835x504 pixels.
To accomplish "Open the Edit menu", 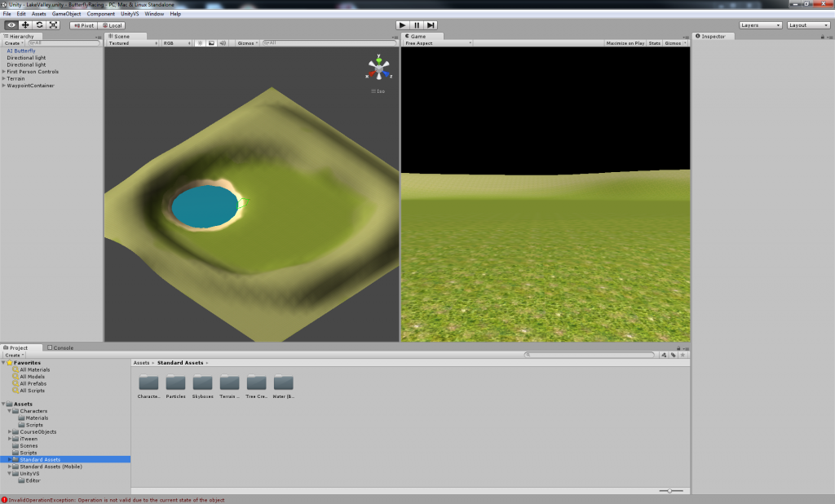I will tap(21, 14).
